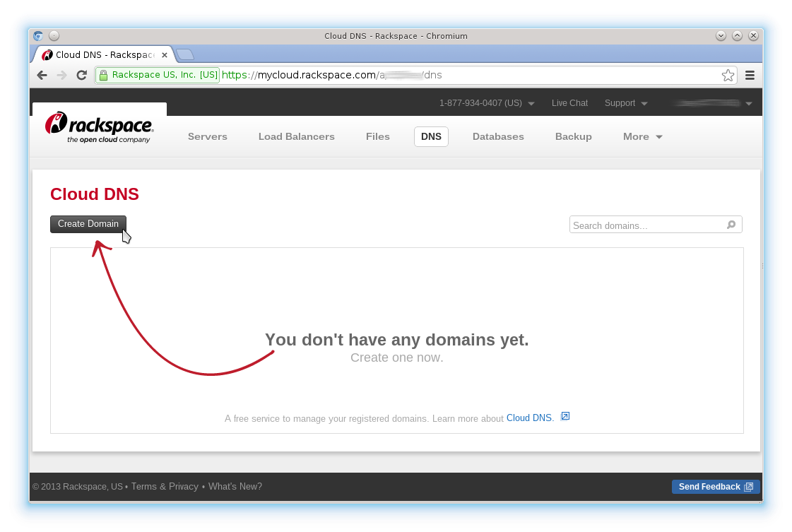Click the Rackspace logo
The height and width of the screenshot is (532, 792).
99,127
